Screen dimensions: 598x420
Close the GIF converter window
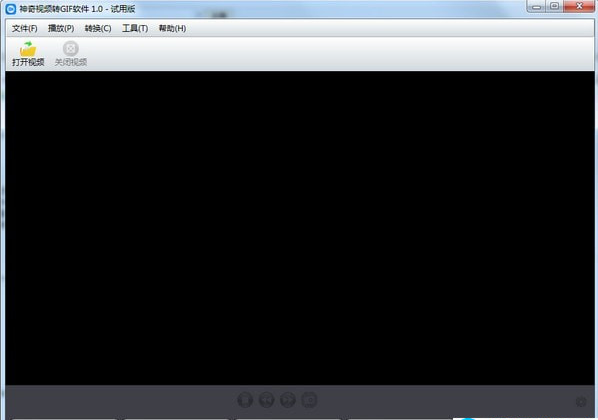coord(579,6)
